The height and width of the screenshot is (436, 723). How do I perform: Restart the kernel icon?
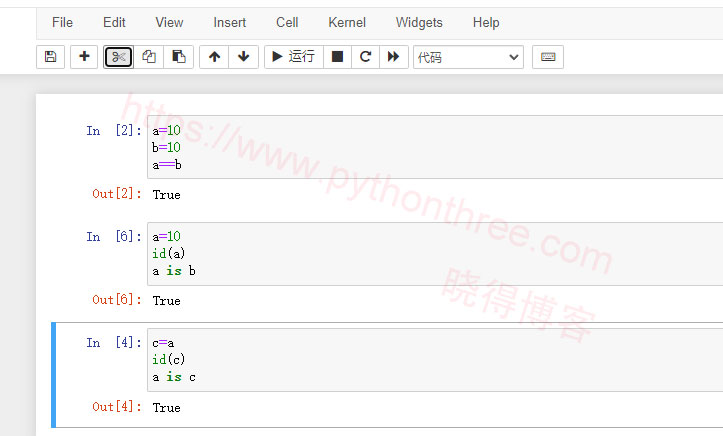tap(365, 57)
